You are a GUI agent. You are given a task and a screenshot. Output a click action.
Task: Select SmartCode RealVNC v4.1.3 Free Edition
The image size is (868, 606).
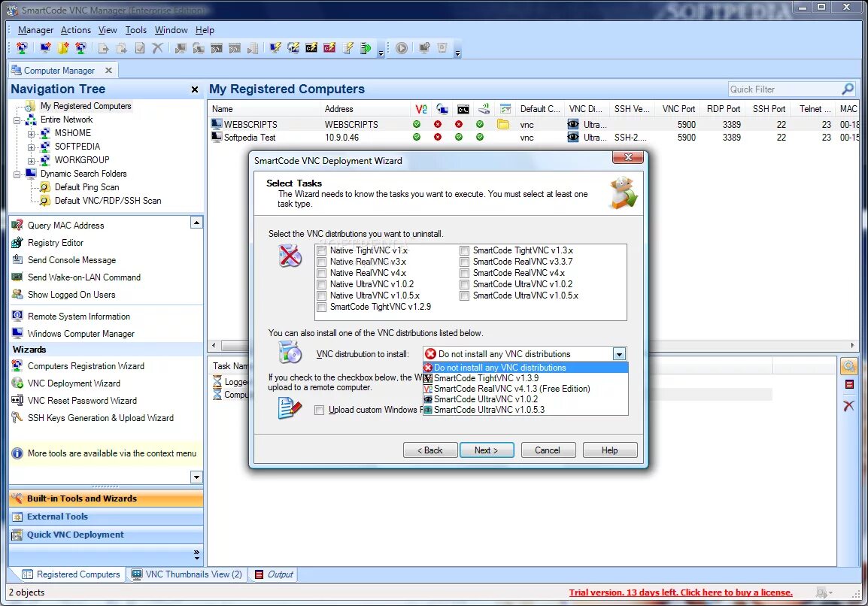coord(525,389)
